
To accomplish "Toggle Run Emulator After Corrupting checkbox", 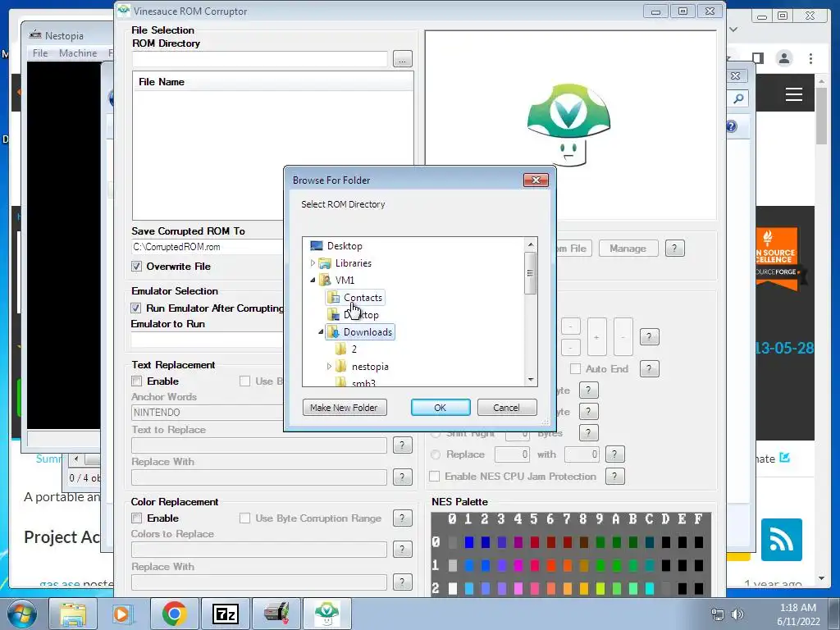I will (136, 308).
